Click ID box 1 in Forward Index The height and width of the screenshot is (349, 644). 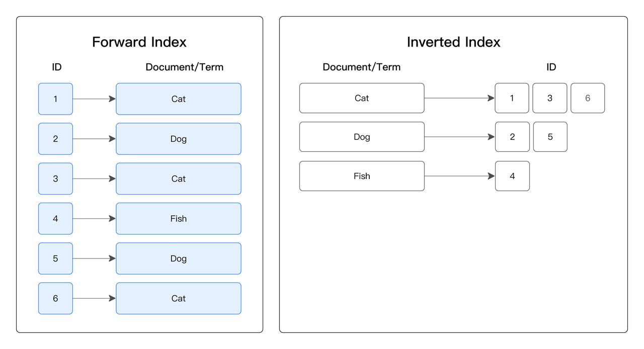click(x=55, y=99)
